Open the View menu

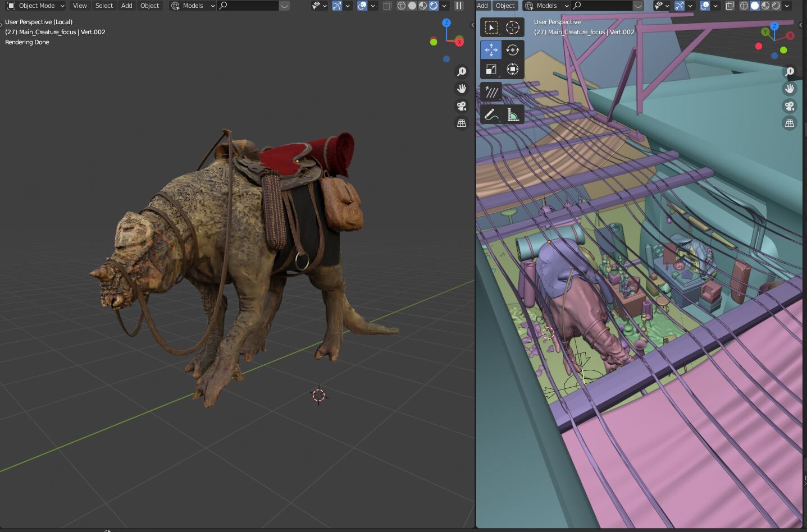click(80, 6)
